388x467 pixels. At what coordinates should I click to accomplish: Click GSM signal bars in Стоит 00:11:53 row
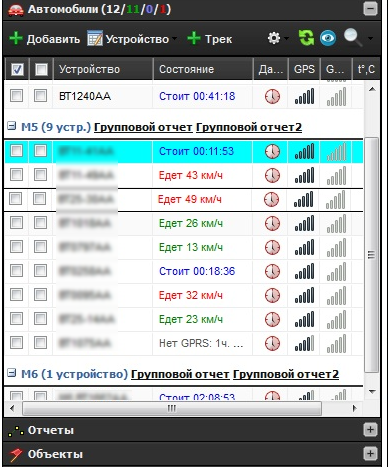336,151
